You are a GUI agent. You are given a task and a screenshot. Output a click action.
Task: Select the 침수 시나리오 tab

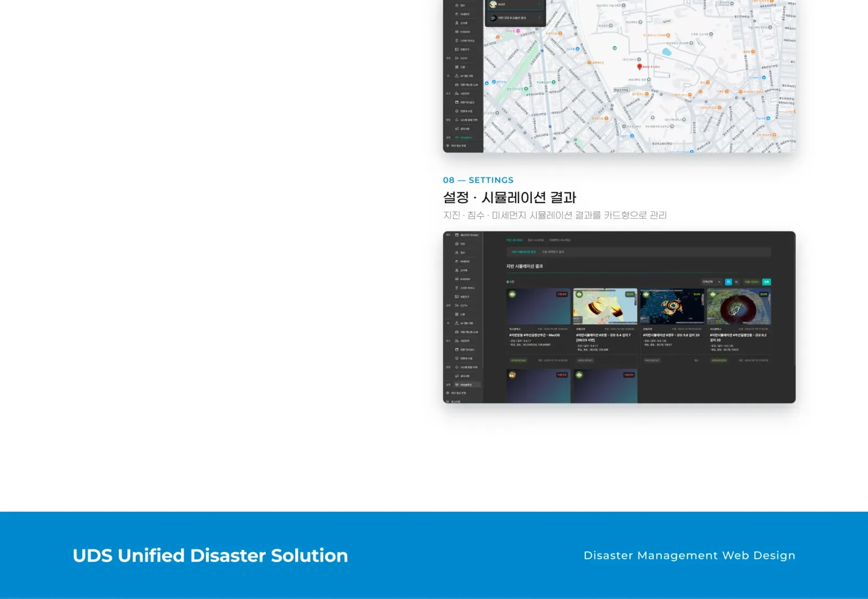[x=535, y=240]
